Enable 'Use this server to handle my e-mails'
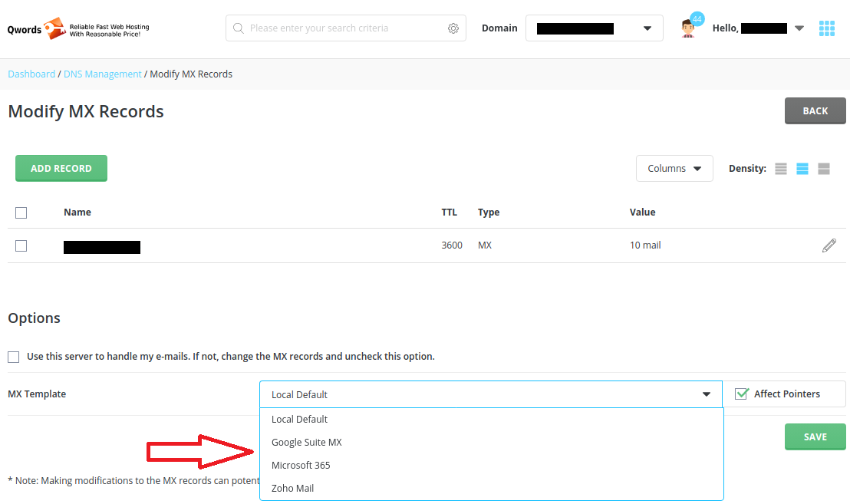Image resolution: width=850 pixels, height=504 pixels. [14, 357]
